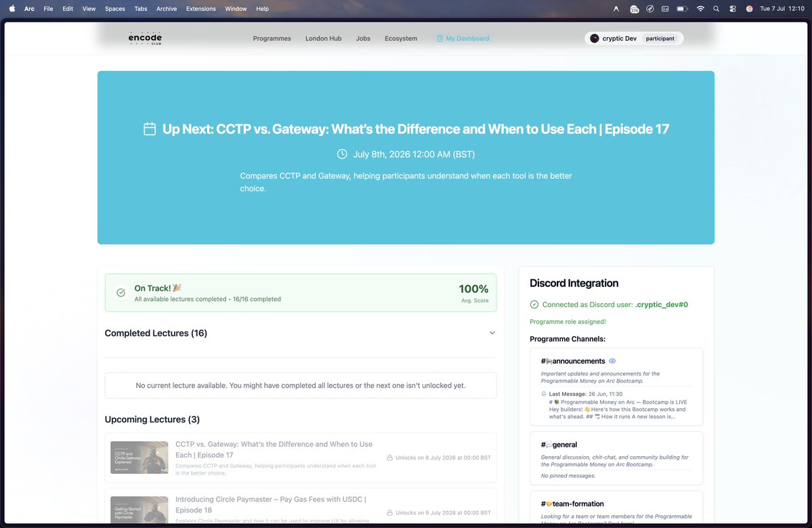
Task: Click the calendar icon beside Up Next
Action: [x=150, y=129]
